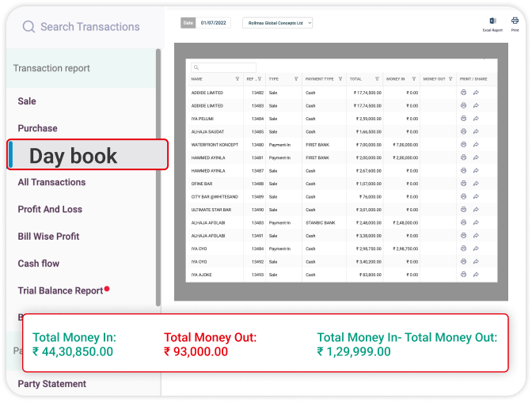Screen dimensions: 532x402
Task: Open the Bill Wise Profit report
Action: [48, 237]
